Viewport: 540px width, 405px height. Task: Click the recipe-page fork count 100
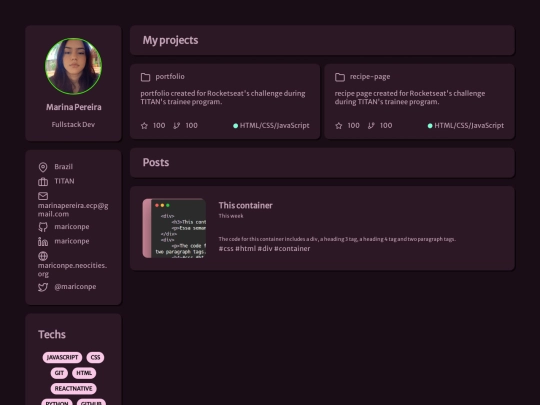[x=386, y=125]
